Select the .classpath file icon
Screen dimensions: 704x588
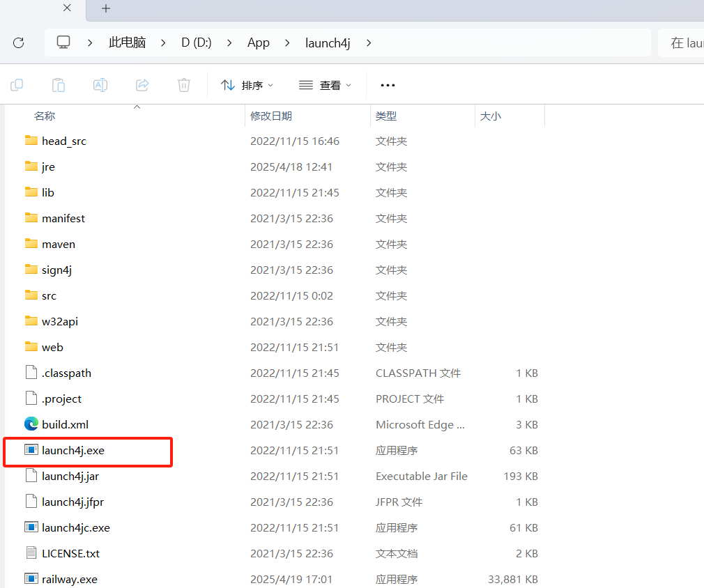(31, 373)
